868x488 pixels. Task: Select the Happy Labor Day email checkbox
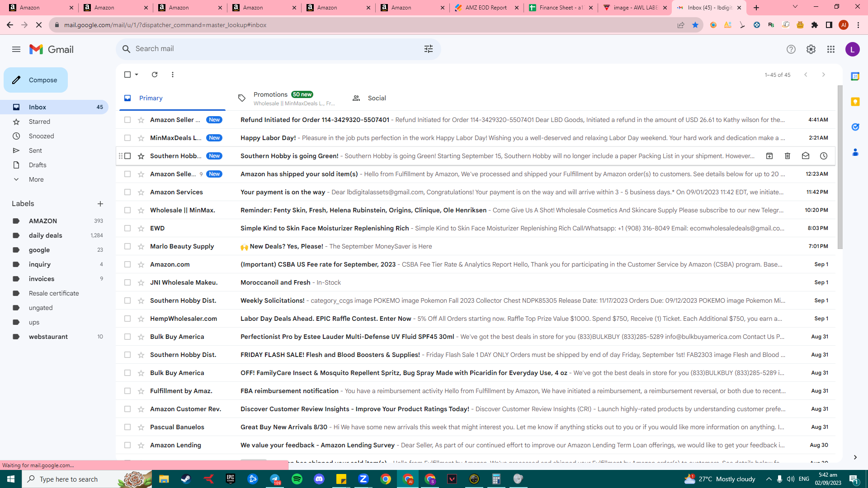click(x=127, y=138)
